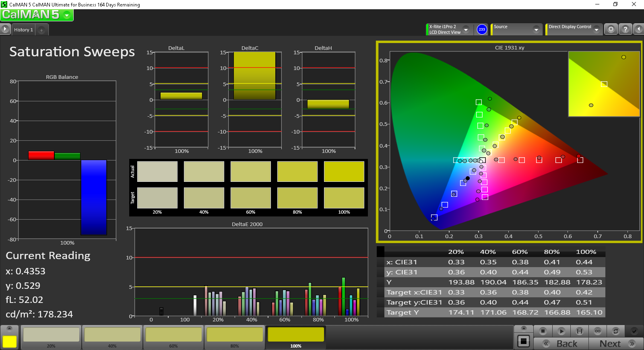Image resolution: width=644 pixels, height=350 pixels.
Task: Expand the Source dropdown
Action: (x=536, y=29)
